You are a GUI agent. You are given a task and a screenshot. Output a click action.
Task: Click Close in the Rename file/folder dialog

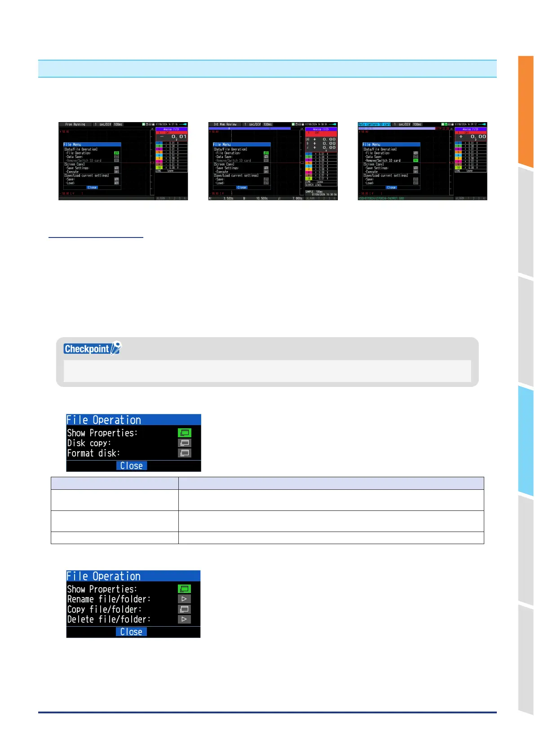coord(132,632)
